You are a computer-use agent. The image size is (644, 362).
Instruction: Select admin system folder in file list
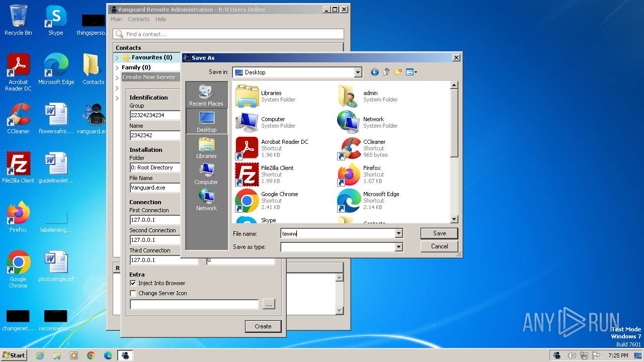click(369, 96)
